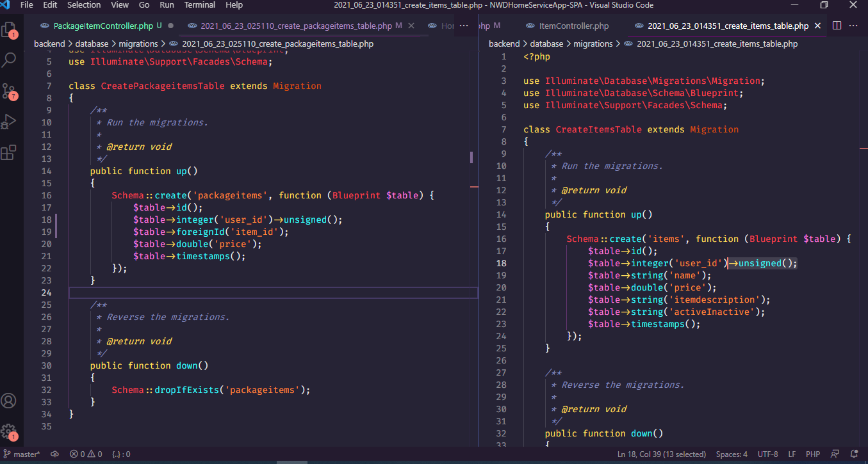Open the Go menu

(144, 5)
